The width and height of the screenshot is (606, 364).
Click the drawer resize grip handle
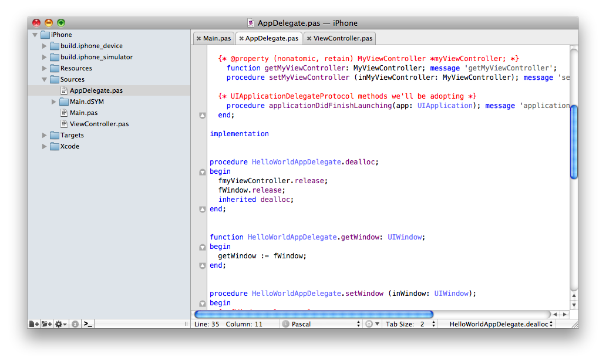pyautogui.click(x=186, y=324)
